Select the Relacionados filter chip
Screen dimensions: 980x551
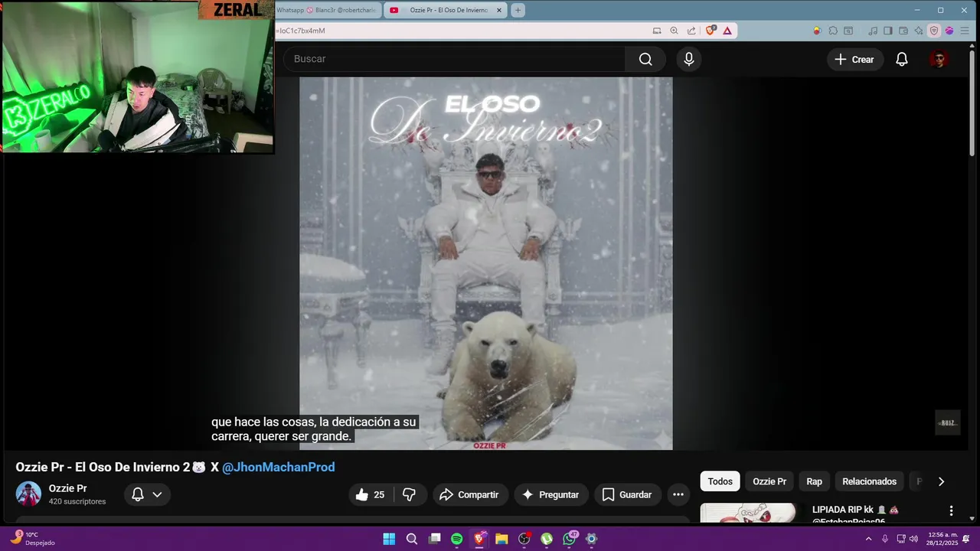tap(869, 481)
